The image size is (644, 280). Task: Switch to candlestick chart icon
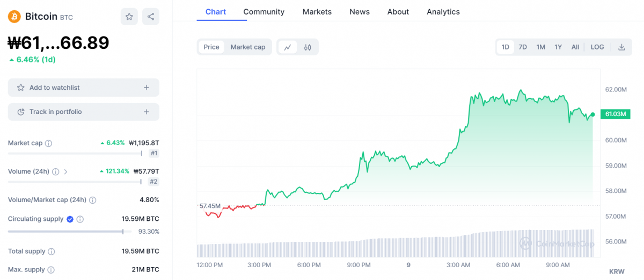pos(308,47)
